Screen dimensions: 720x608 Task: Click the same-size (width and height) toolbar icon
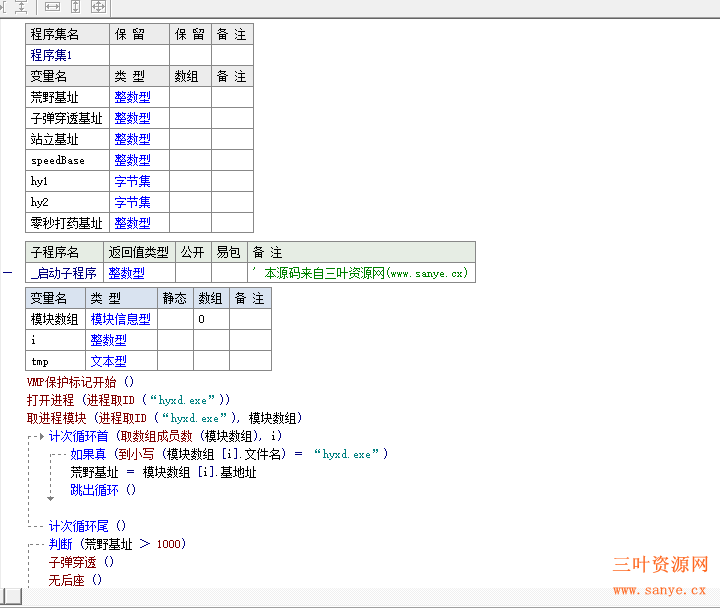pyautogui.click(x=98, y=7)
